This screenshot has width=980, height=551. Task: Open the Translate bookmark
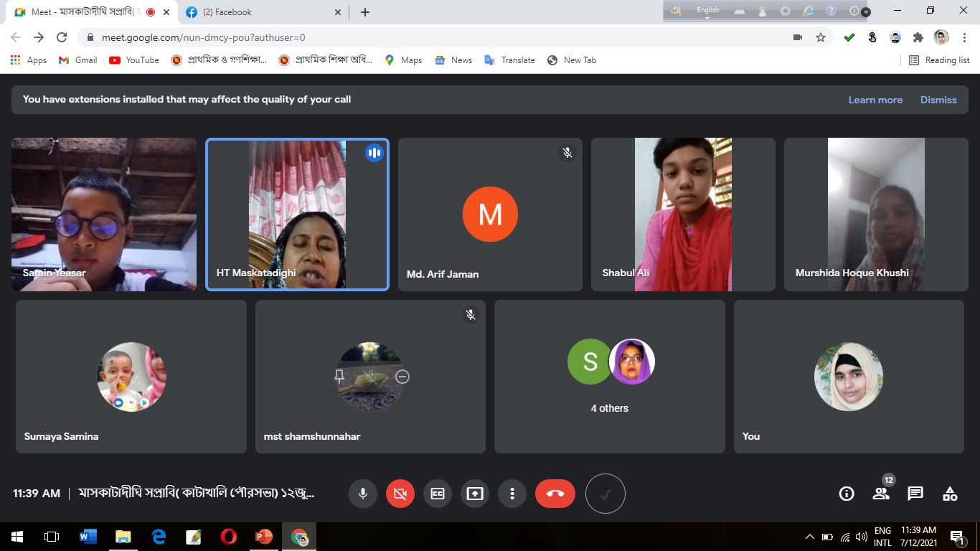pyautogui.click(x=509, y=60)
